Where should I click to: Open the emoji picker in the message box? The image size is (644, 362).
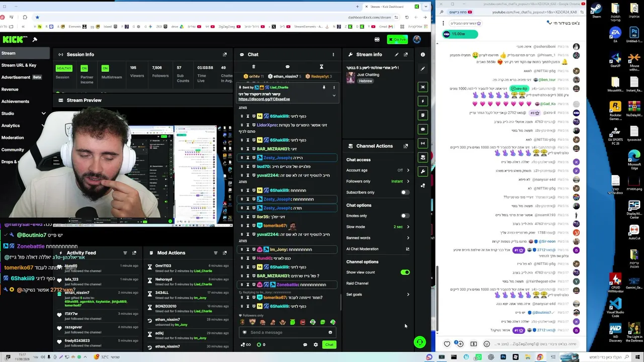330,332
